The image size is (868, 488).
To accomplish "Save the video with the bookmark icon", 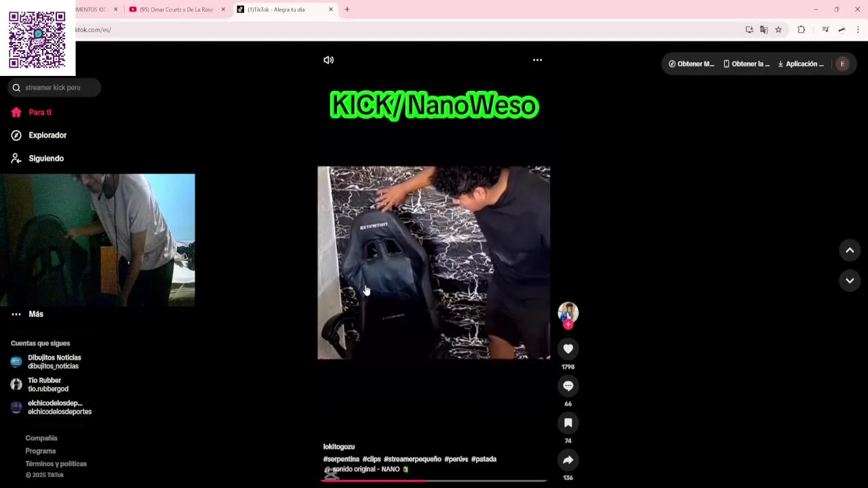I will click(568, 423).
